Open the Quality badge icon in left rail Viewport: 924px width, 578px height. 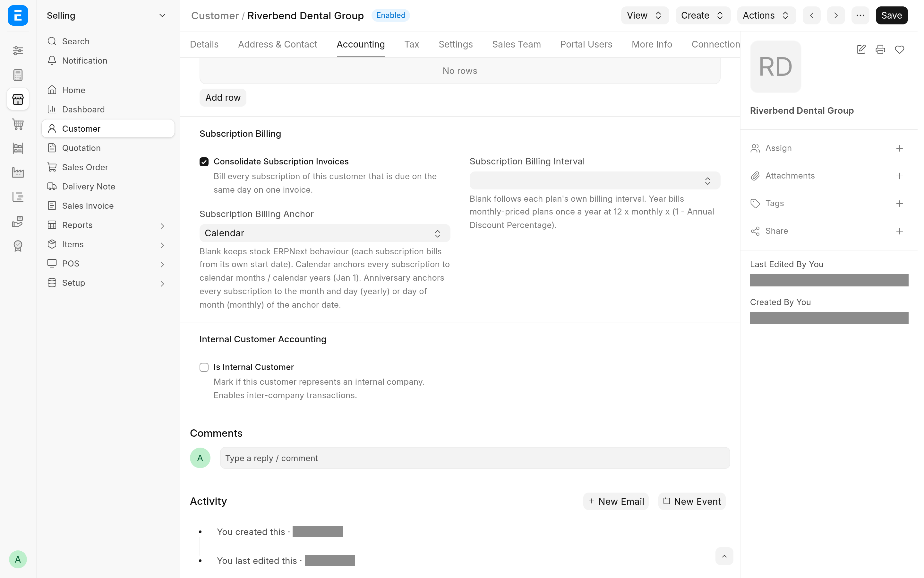click(18, 246)
